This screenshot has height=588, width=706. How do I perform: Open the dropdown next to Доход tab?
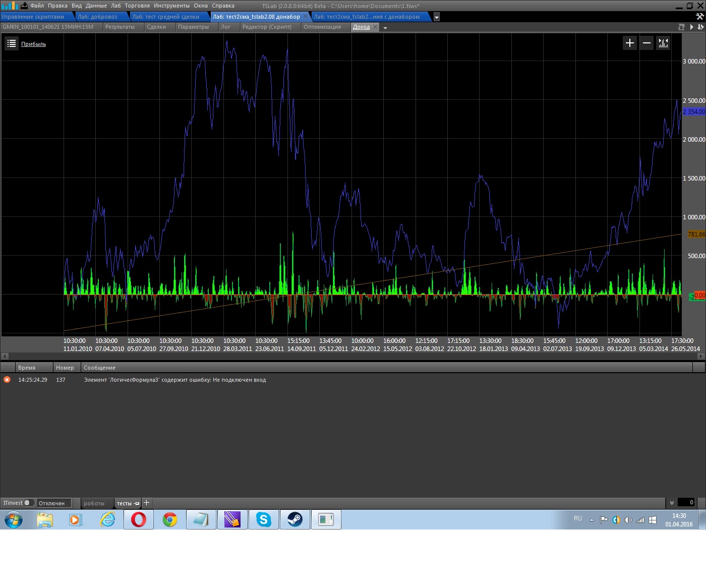coord(385,28)
